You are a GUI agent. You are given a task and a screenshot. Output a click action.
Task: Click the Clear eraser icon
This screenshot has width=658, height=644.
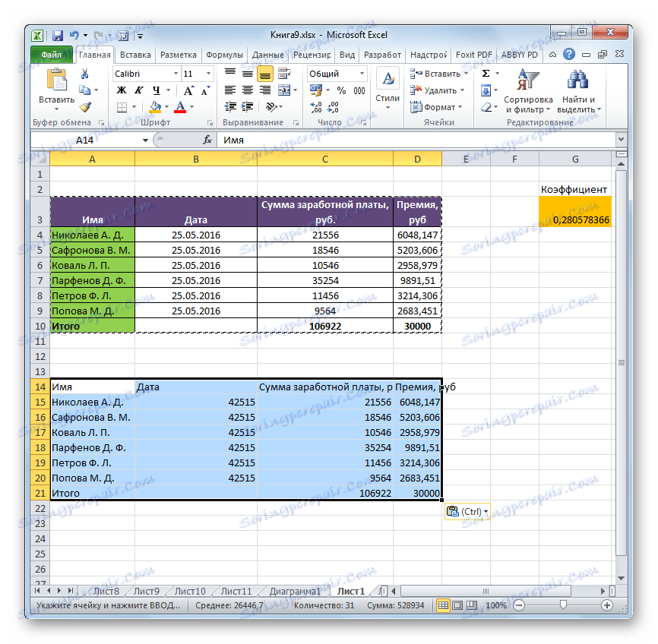click(x=486, y=107)
